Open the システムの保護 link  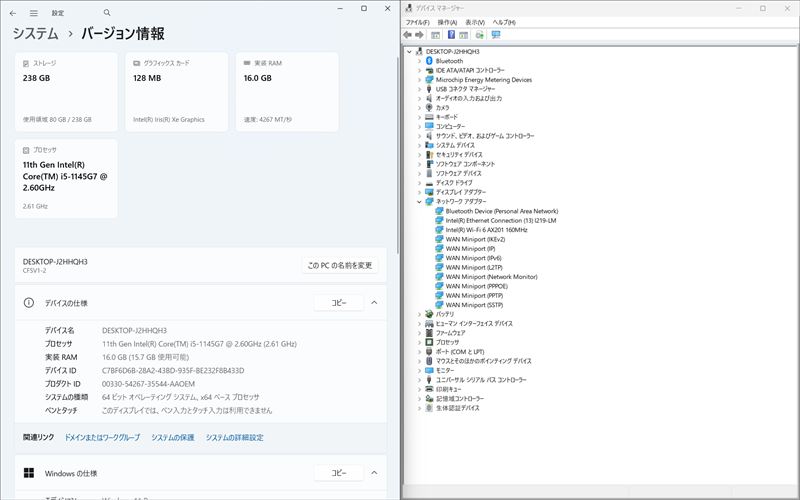[173, 438]
